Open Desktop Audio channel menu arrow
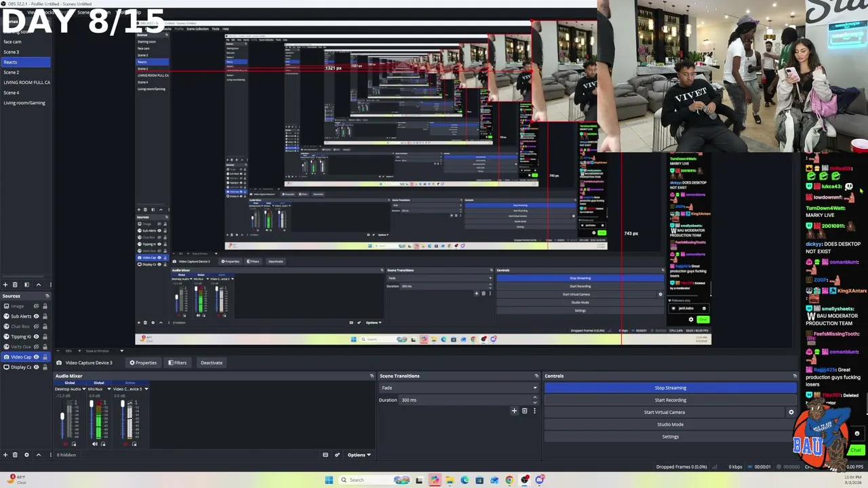Image resolution: width=868 pixels, height=488 pixels. pos(84,389)
